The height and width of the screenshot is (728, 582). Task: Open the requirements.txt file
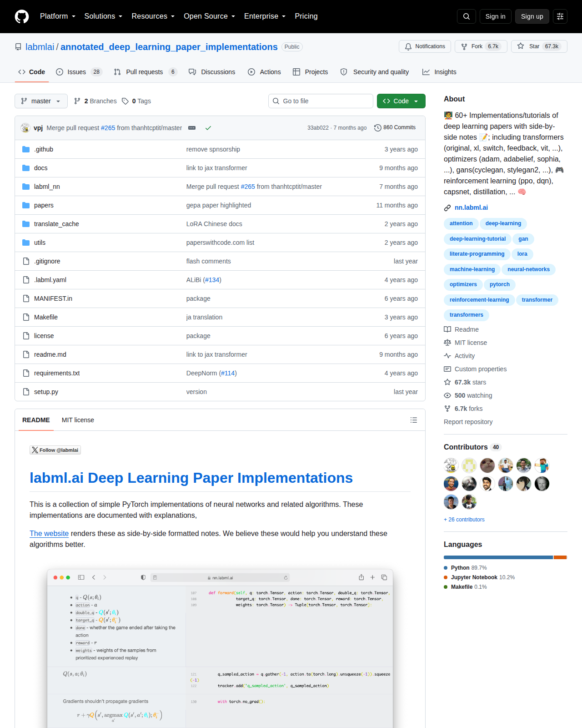[x=57, y=373]
